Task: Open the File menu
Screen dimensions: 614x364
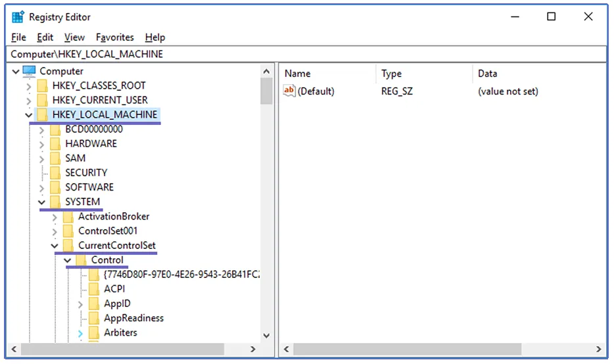Action: 18,37
